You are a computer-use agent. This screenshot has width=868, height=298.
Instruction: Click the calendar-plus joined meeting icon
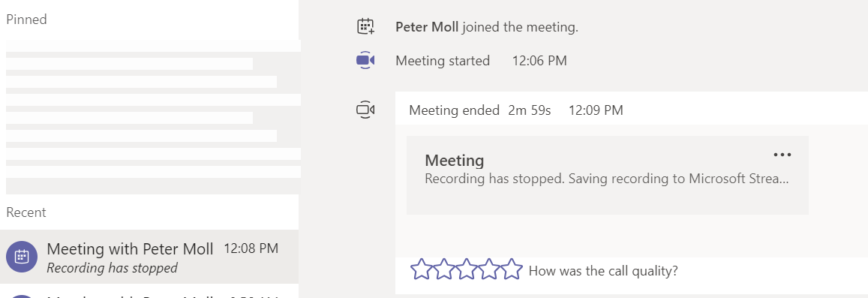[365, 26]
